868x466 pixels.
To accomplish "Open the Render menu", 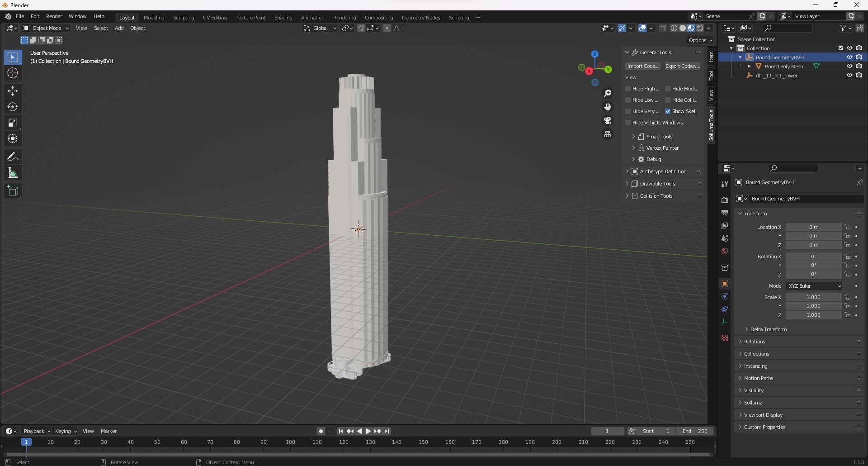I will pos(54,16).
